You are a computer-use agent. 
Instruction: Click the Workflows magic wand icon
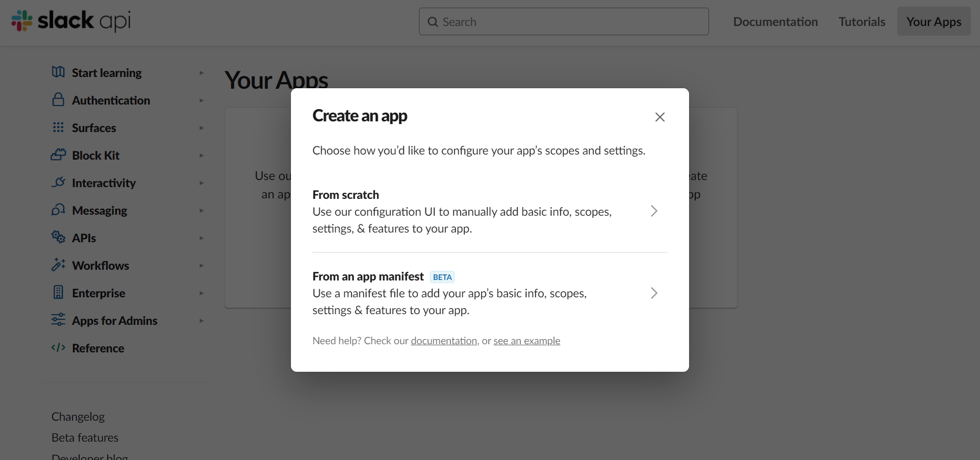click(58, 265)
